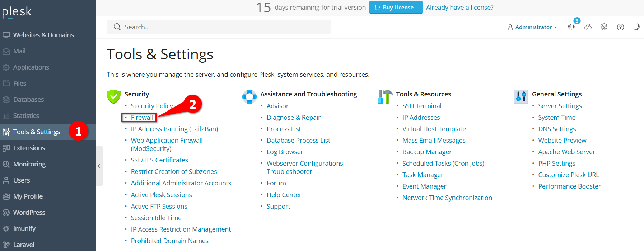Click in the Search input field
Image resolution: width=644 pixels, height=251 pixels.
tap(219, 27)
